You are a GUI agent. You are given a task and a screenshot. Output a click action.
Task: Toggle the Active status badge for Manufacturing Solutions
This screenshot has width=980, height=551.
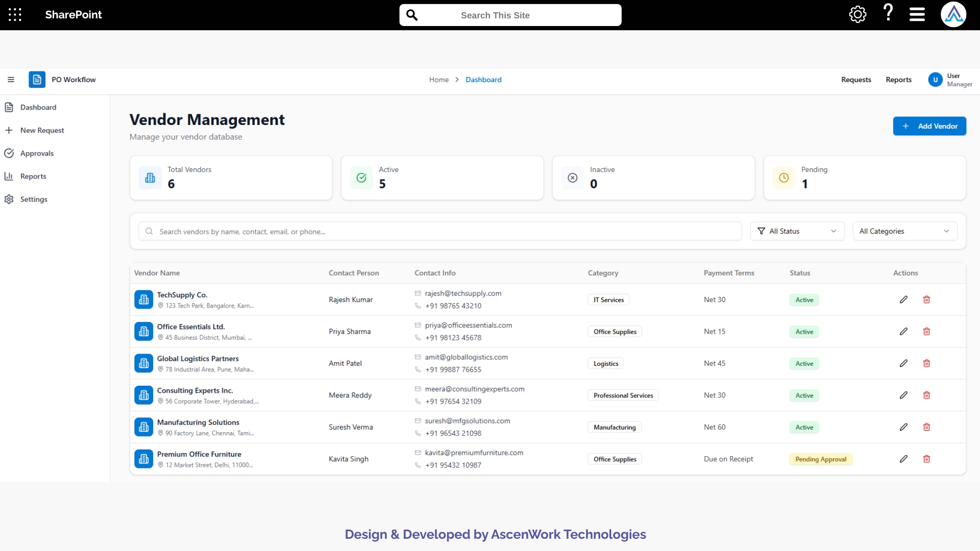804,427
